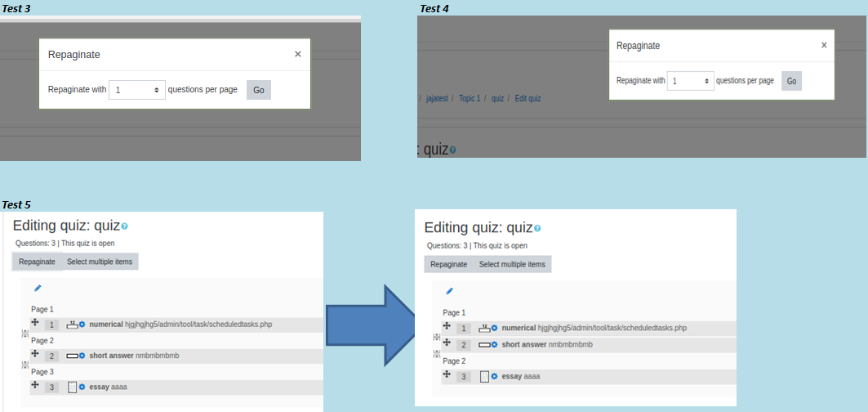Open gear settings of numerical in two-page view
868x412 pixels.
click(x=494, y=329)
